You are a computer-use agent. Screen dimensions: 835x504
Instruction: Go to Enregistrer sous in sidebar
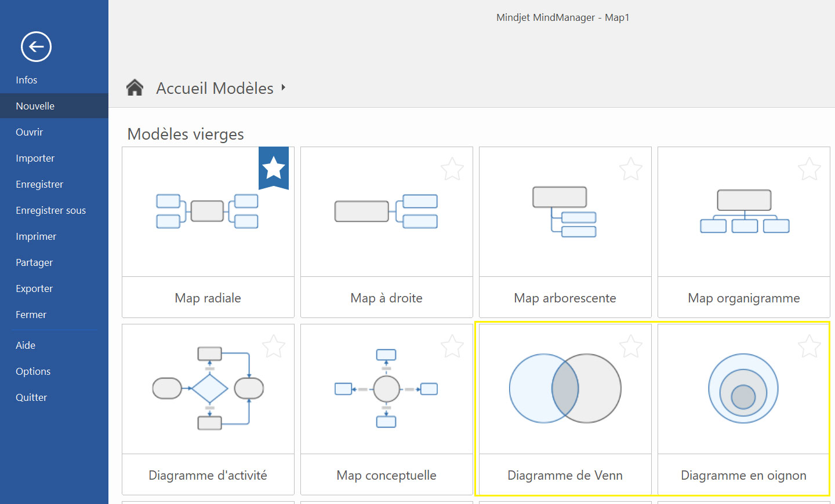51,210
